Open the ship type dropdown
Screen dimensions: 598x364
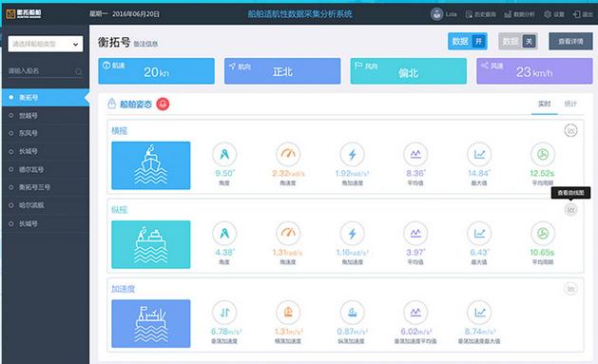(46, 45)
